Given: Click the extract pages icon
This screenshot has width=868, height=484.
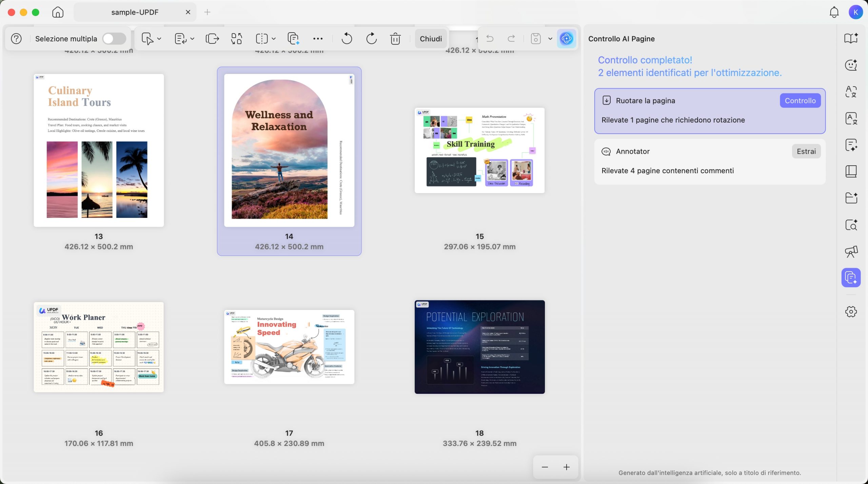Looking at the screenshot, I should [x=212, y=39].
